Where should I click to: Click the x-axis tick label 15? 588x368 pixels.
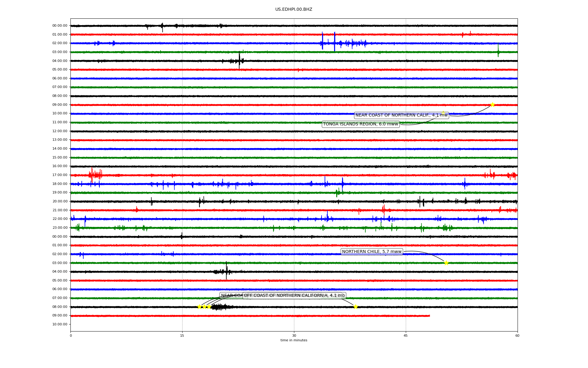click(x=182, y=336)
